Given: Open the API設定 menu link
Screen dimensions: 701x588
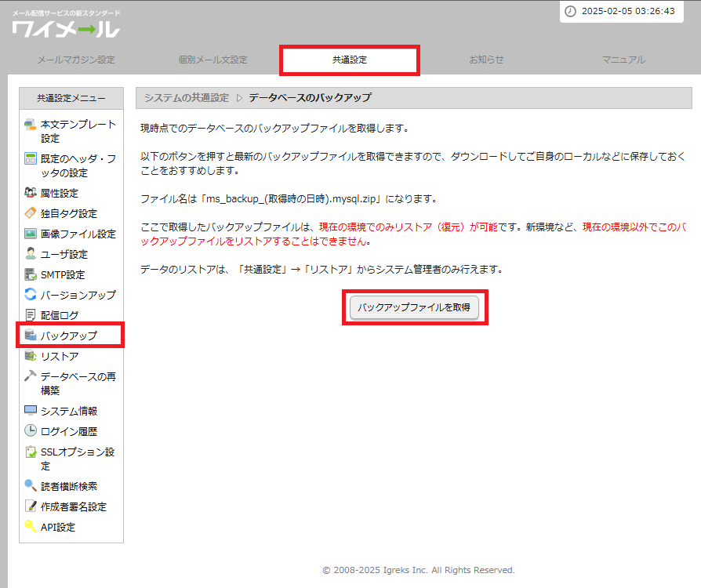Looking at the screenshot, I should 58,527.
